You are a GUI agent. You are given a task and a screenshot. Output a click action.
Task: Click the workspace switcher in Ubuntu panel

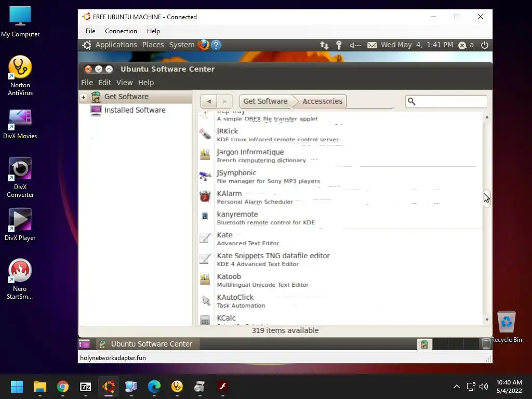pos(448,344)
